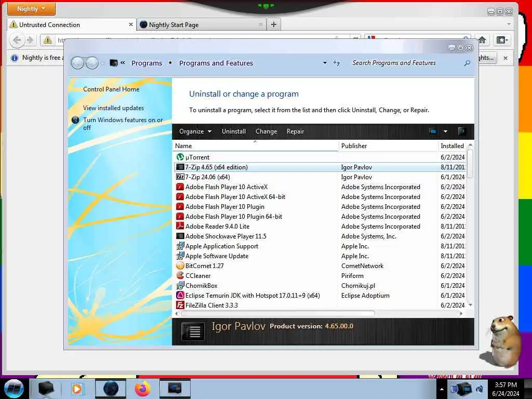Select the µTorrent program icon
Screen dimensions: 532x399
180,157
